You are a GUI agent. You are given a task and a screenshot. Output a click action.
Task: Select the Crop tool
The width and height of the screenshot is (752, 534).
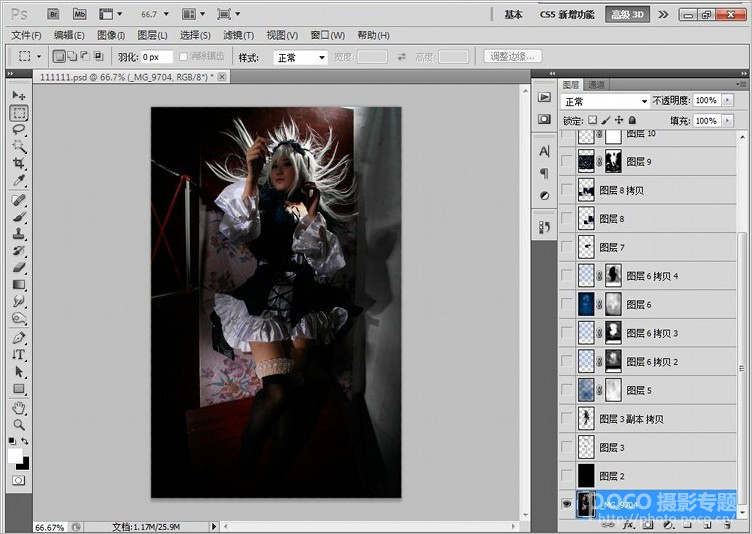19,163
